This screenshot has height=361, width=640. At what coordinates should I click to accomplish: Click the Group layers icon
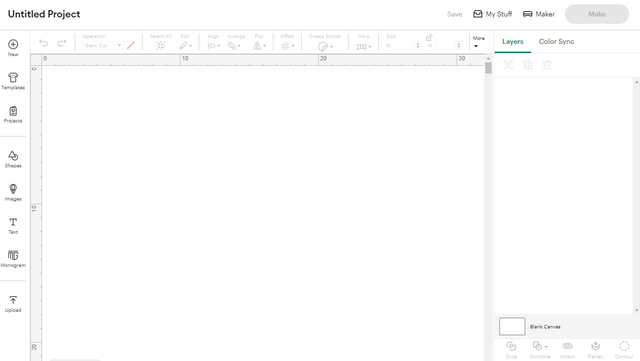(508, 65)
